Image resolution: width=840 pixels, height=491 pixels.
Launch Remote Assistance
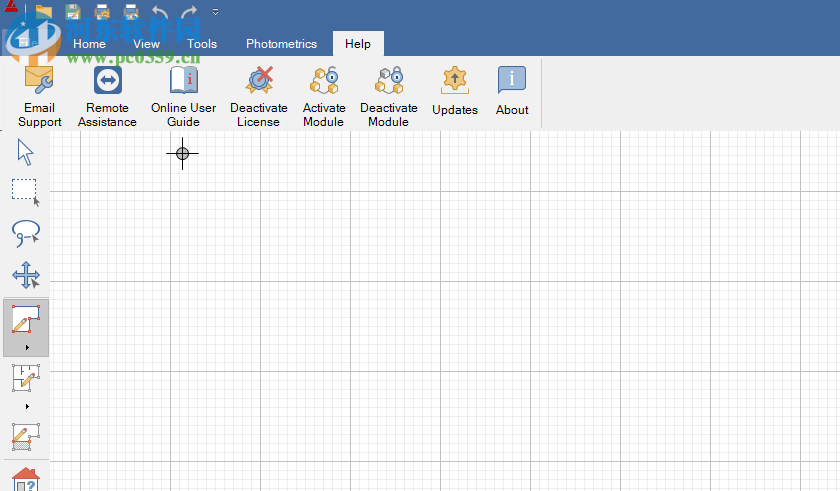click(x=107, y=96)
